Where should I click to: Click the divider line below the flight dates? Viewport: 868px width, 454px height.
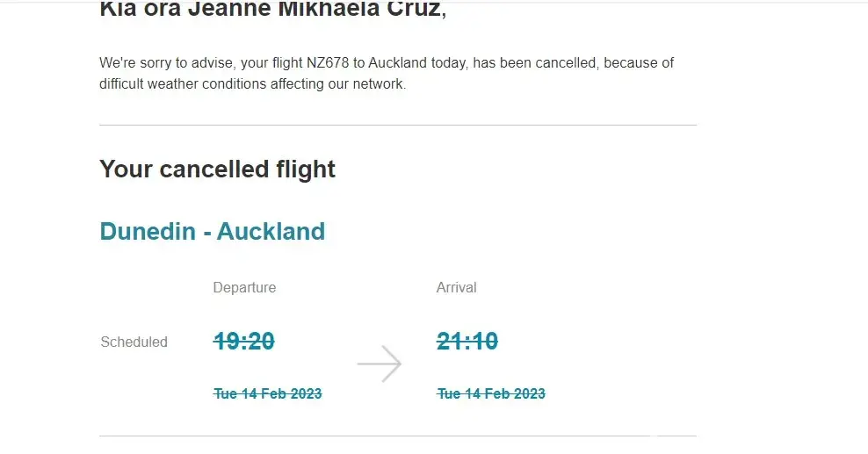397,436
